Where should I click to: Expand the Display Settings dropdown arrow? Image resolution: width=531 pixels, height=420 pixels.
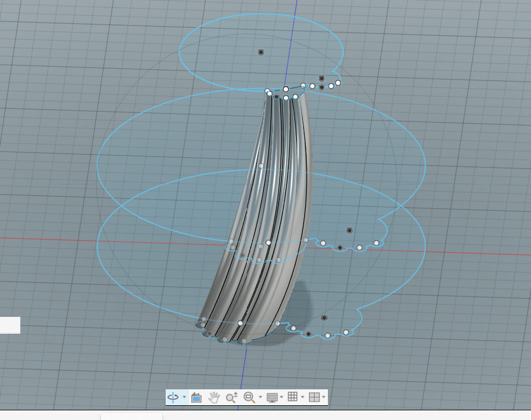282,397
